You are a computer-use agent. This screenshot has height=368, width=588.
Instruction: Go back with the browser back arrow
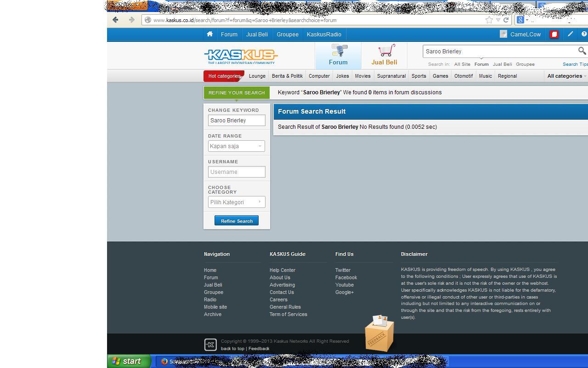(115, 20)
